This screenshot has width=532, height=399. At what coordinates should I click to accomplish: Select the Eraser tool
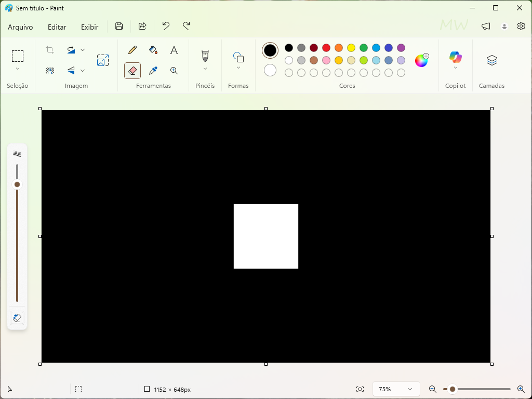[x=132, y=70]
